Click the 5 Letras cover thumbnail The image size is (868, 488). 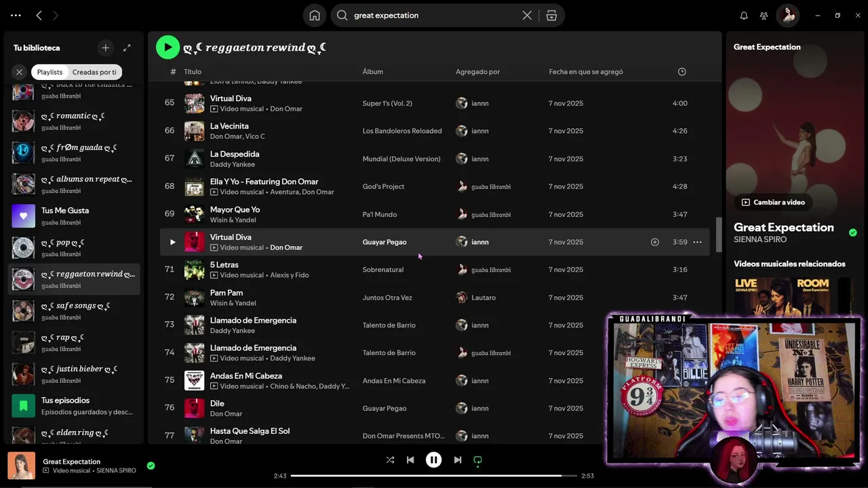[195, 270]
